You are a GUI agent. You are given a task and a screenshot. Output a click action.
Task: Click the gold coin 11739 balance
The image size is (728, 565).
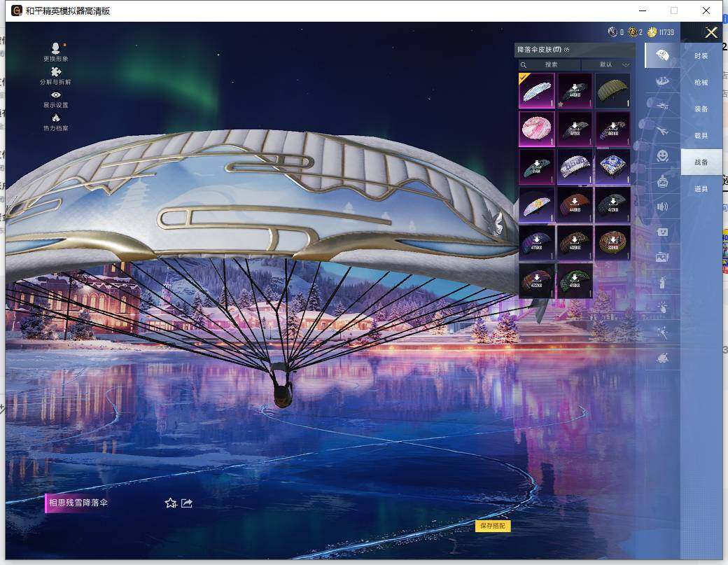[x=661, y=32]
